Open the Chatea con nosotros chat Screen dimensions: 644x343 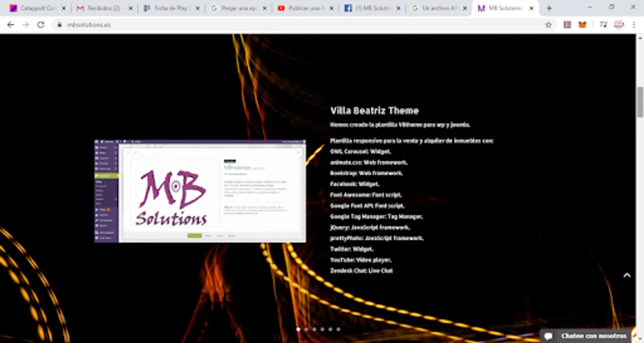[585, 336]
